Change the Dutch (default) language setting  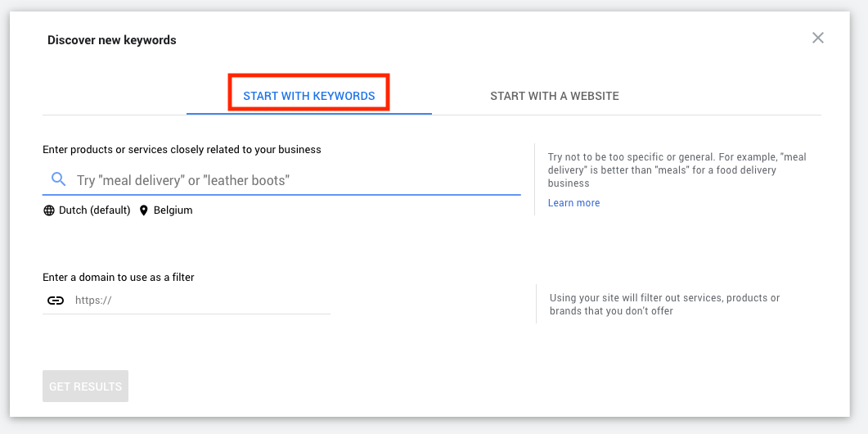click(95, 210)
